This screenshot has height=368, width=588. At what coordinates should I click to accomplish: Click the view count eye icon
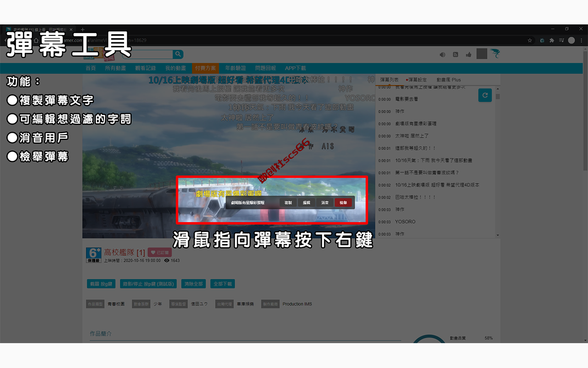click(x=166, y=260)
